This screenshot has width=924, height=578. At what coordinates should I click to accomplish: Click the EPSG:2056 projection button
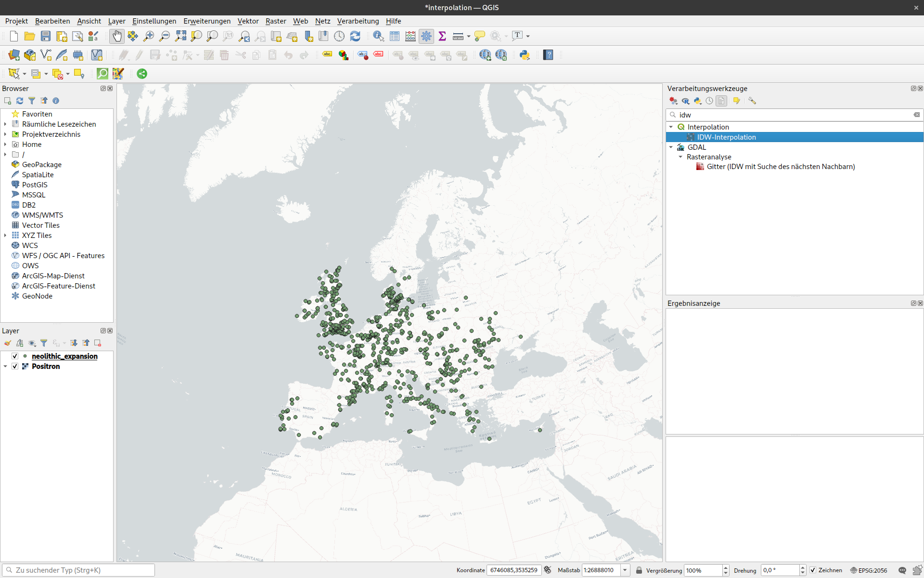868,570
